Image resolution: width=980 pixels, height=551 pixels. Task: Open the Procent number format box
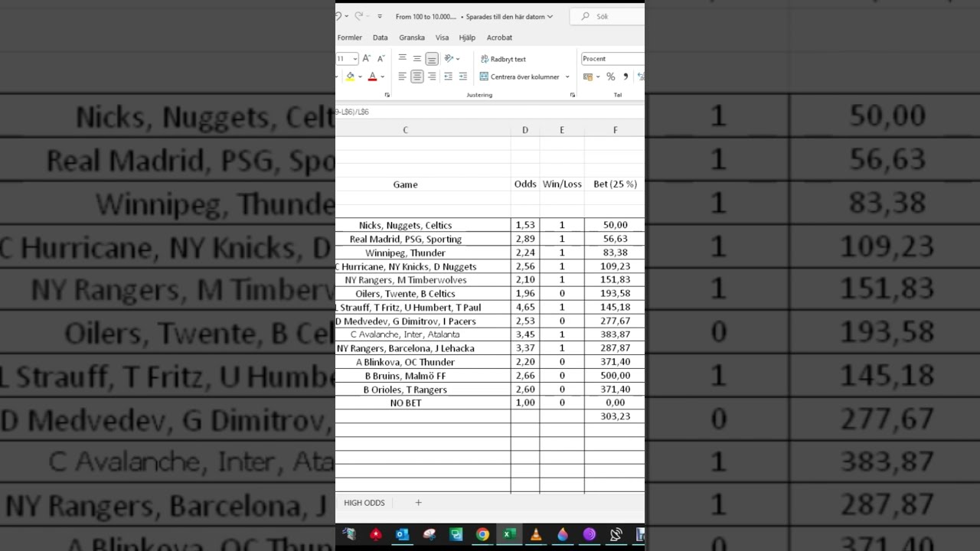[612, 58]
